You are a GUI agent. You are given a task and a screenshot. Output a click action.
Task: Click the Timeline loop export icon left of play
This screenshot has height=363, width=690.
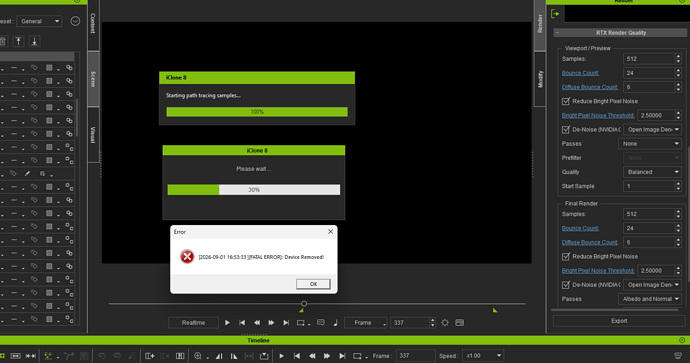(x=264, y=356)
